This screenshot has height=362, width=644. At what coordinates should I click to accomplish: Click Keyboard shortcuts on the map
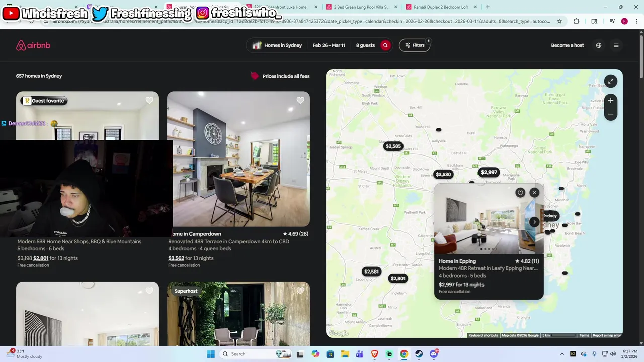pos(483,335)
